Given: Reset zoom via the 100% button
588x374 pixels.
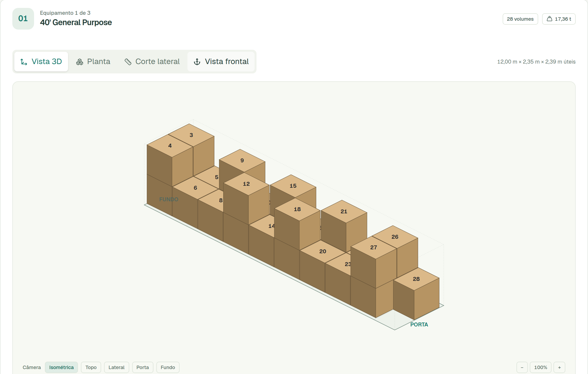Looking at the screenshot, I should [541, 367].
